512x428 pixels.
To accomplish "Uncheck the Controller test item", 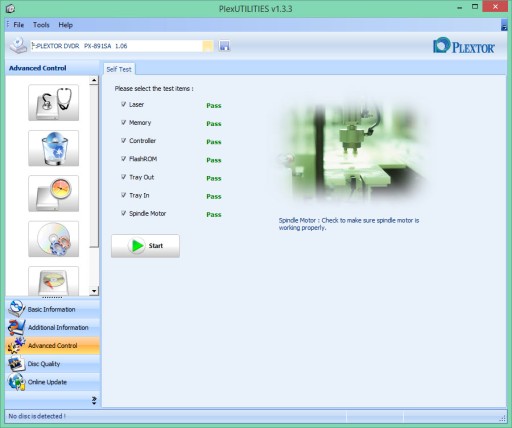I will [x=124, y=141].
